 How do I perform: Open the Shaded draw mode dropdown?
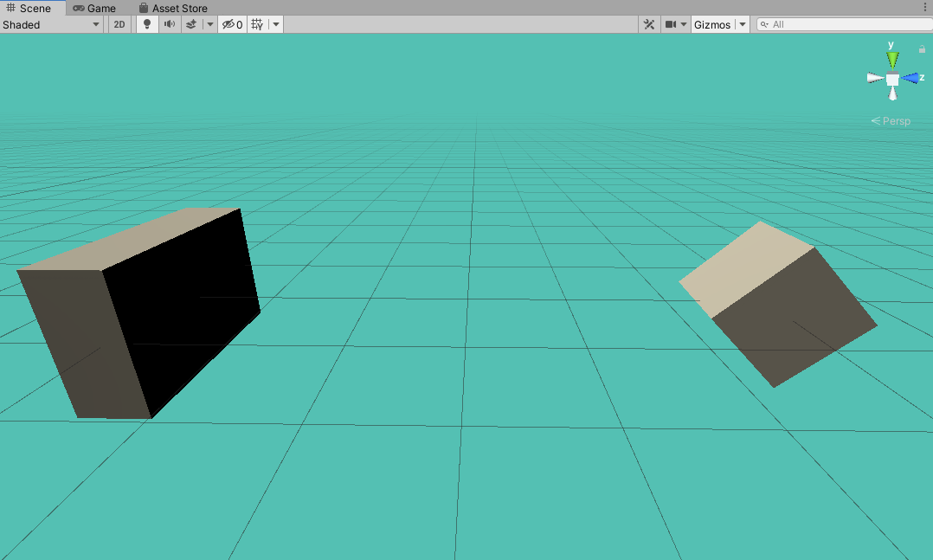(51, 24)
